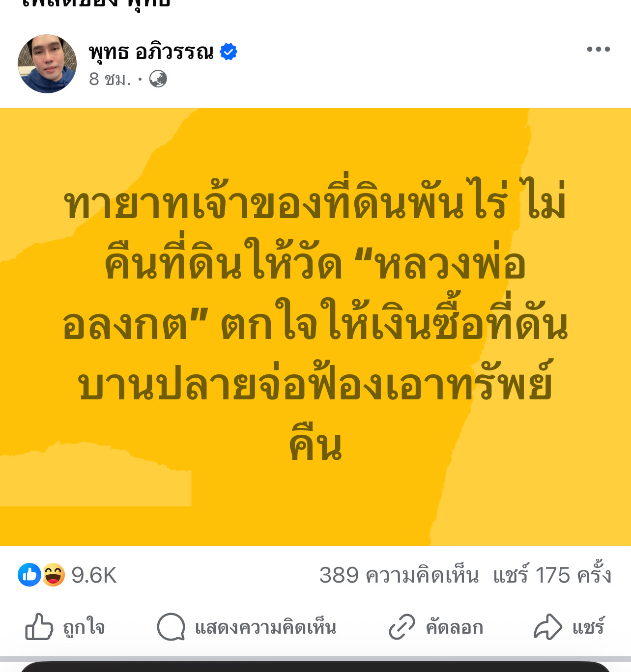This screenshot has width=631, height=672.
Task: Tap the ถูกใจ like button label
Action: 84,627
